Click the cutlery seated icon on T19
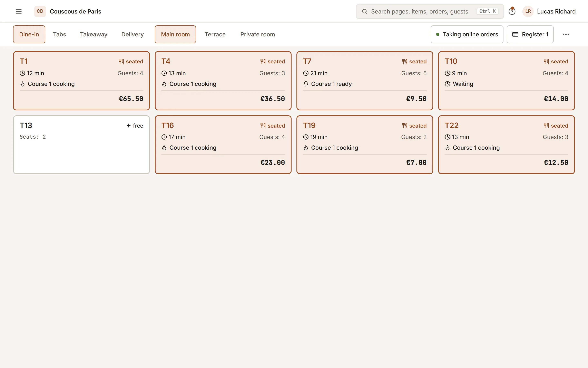588x368 pixels. coord(404,126)
